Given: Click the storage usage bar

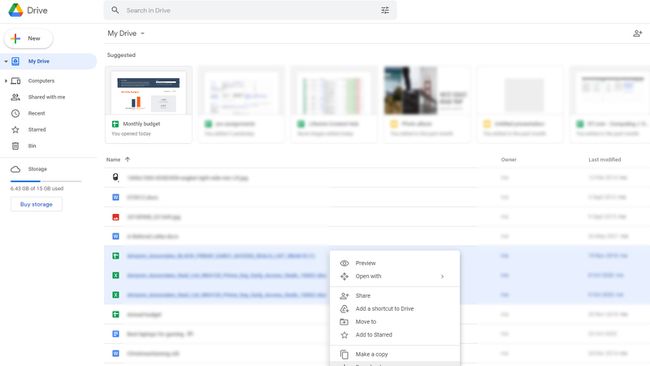Looking at the screenshot, I should 46,181.
